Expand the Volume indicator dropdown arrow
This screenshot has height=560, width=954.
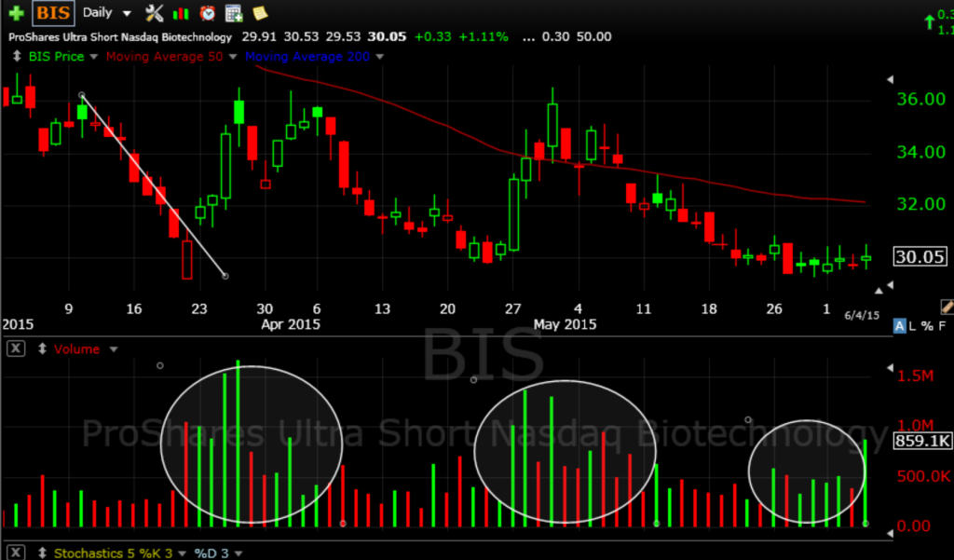tap(113, 349)
